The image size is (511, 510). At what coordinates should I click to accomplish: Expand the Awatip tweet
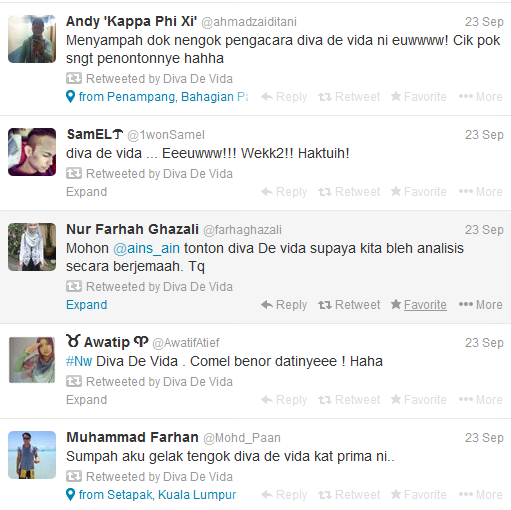(87, 400)
